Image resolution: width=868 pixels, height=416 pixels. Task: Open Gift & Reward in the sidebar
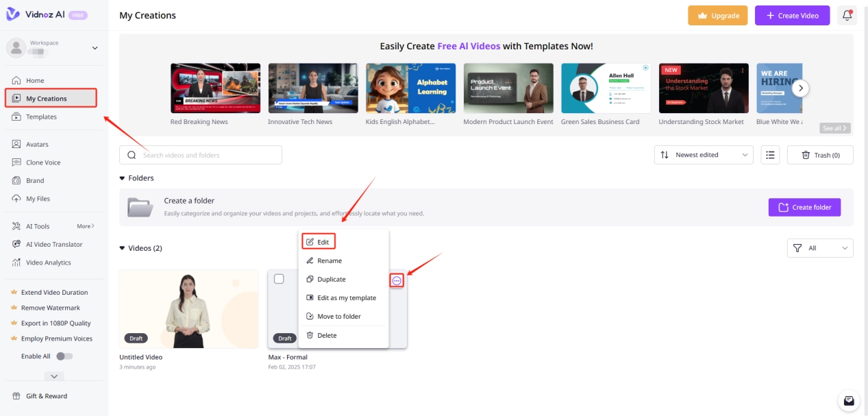point(46,396)
